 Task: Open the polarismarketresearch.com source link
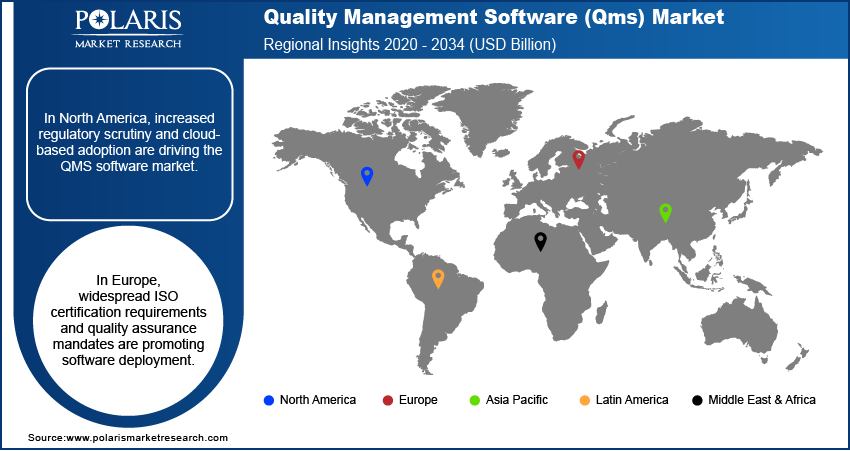pos(128,438)
